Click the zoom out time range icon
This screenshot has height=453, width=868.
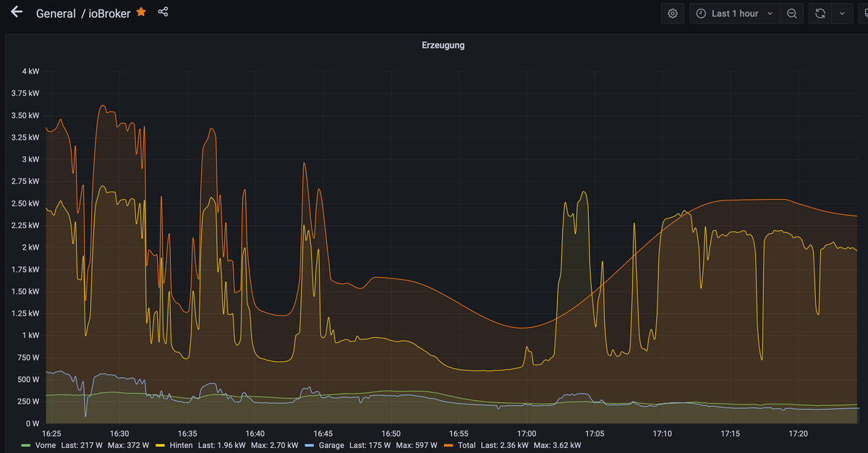pos(792,14)
